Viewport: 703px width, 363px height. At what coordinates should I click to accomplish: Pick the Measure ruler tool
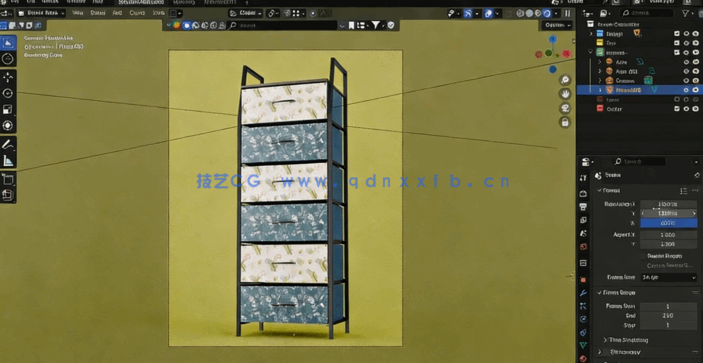pyautogui.click(x=8, y=160)
